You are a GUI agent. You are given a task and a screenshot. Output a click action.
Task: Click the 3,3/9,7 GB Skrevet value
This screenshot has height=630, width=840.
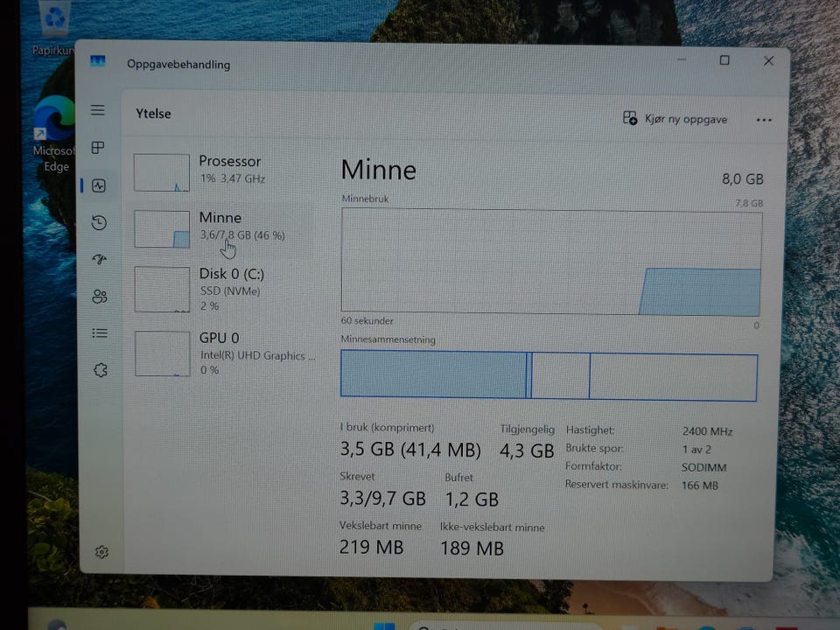tap(383, 498)
